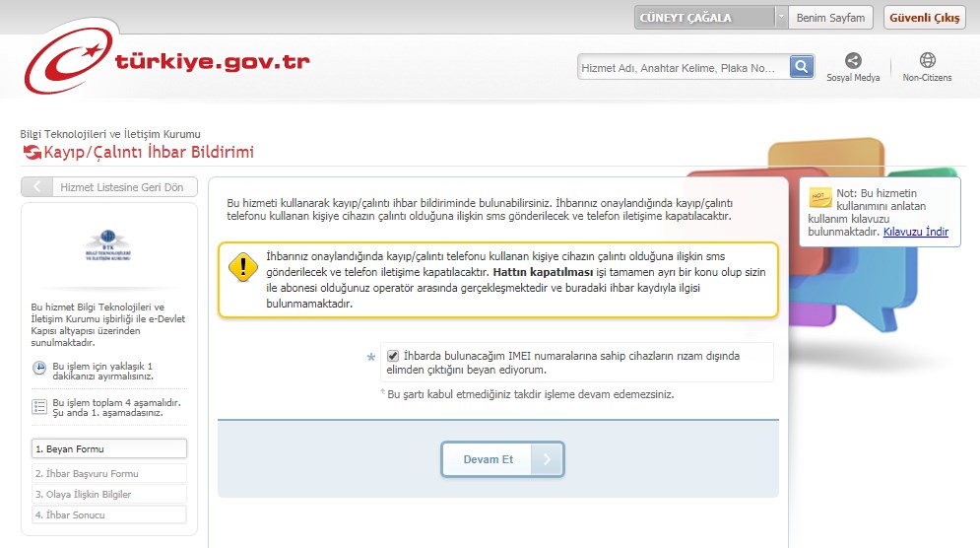Open the Sosyal Medya share icon
This screenshot has height=548, width=980.
tap(853, 61)
